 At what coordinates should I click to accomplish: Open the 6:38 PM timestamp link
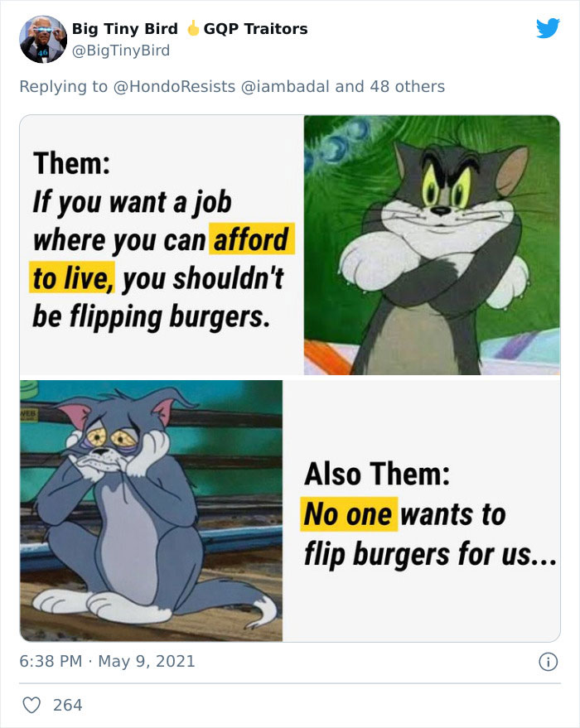[51, 661]
